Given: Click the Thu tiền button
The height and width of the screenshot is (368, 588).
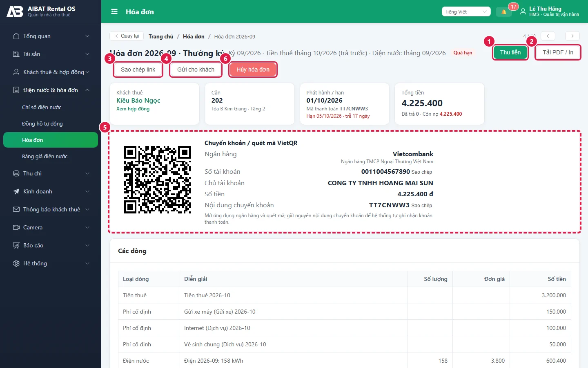Looking at the screenshot, I should click(x=510, y=52).
